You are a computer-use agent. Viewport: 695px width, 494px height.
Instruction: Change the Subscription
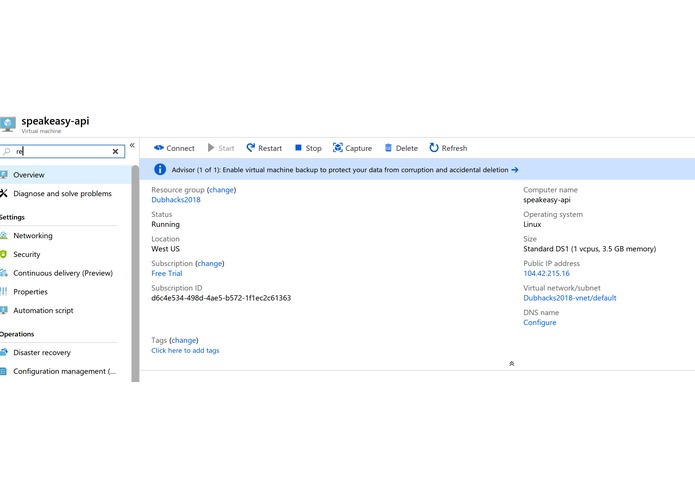pos(210,263)
